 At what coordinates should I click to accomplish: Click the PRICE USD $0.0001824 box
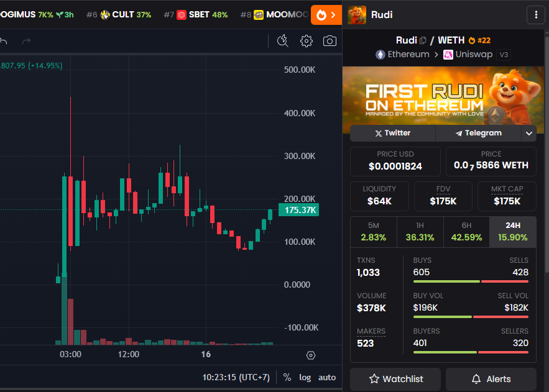[395, 161]
